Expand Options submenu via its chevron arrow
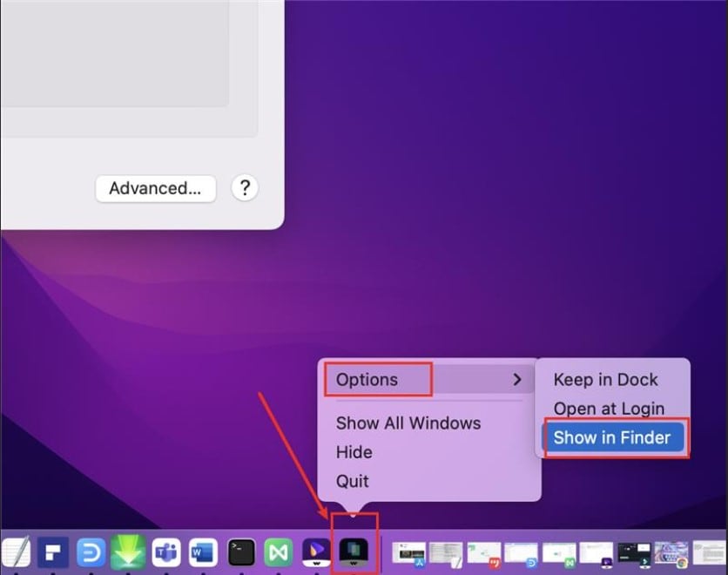The image size is (728, 575). click(x=517, y=380)
